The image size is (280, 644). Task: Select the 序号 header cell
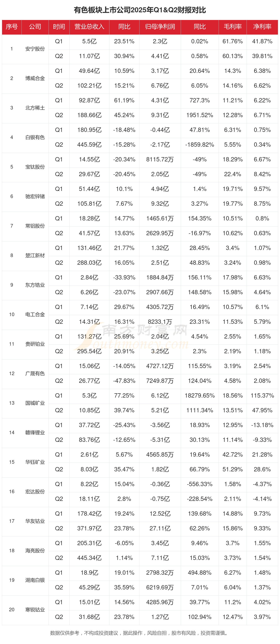pyautogui.click(x=12, y=27)
